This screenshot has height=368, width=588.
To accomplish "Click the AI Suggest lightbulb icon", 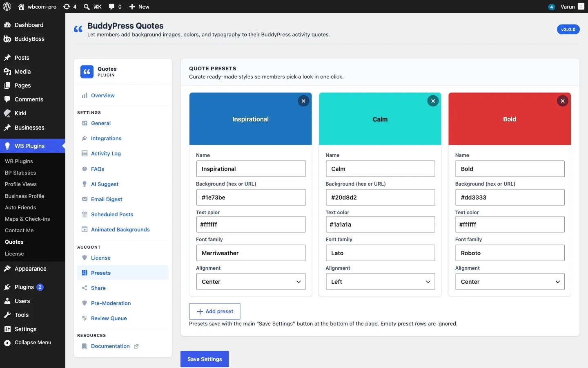I will (x=85, y=184).
